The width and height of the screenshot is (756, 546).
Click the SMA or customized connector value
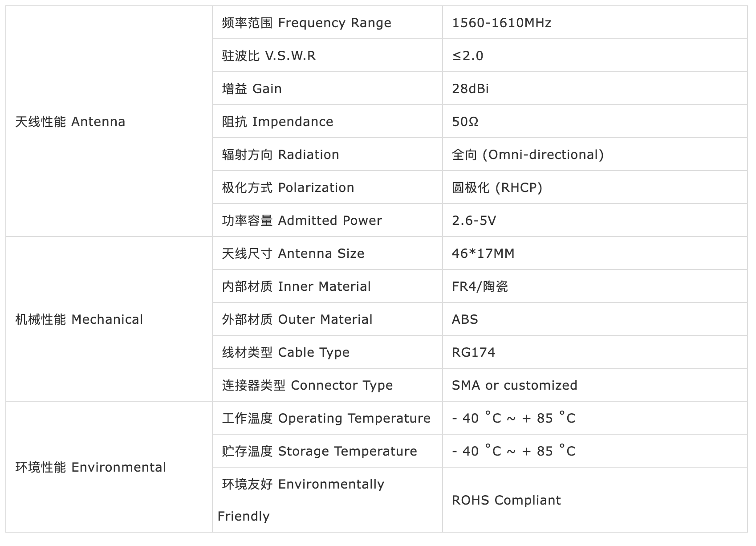click(514, 385)
